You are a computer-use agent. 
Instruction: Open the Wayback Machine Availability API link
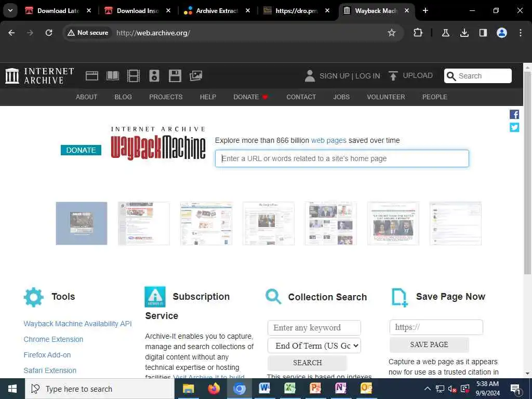pyautogui.click(x=78, y=324)
